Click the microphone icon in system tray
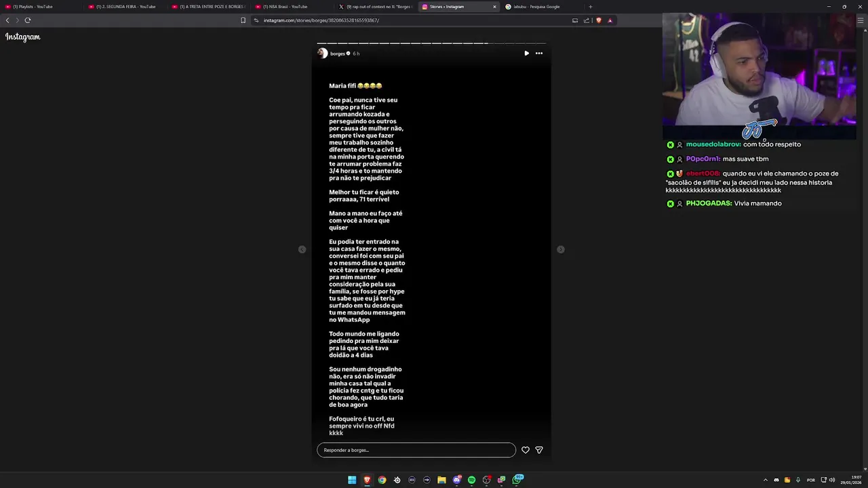This screenshot has height=488, width=868. (x=798, y=480)
